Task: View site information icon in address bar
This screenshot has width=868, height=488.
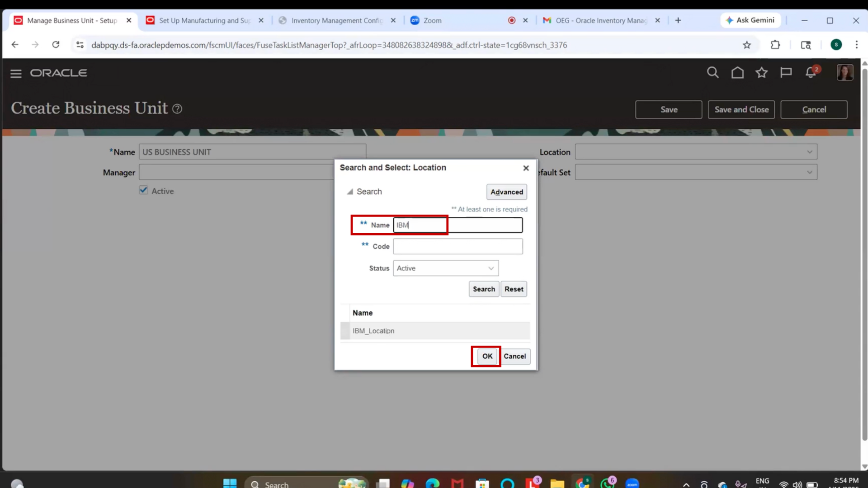Action: tap(80, 45)
